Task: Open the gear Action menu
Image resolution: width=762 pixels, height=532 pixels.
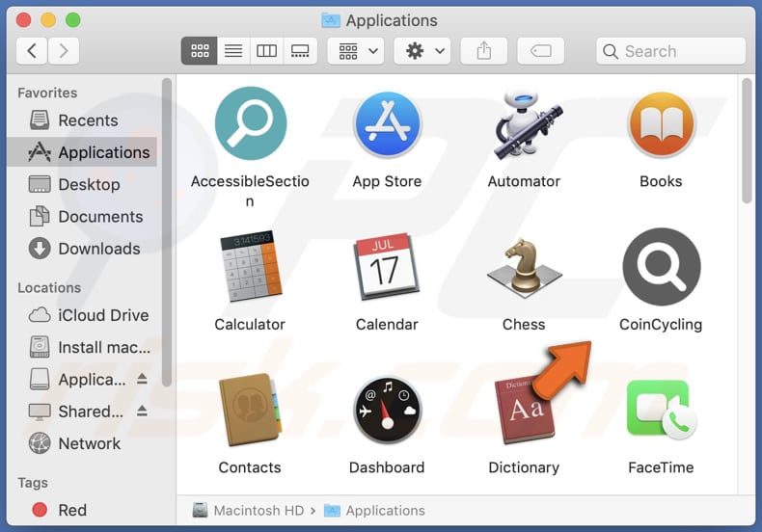Action: [422, 50]
